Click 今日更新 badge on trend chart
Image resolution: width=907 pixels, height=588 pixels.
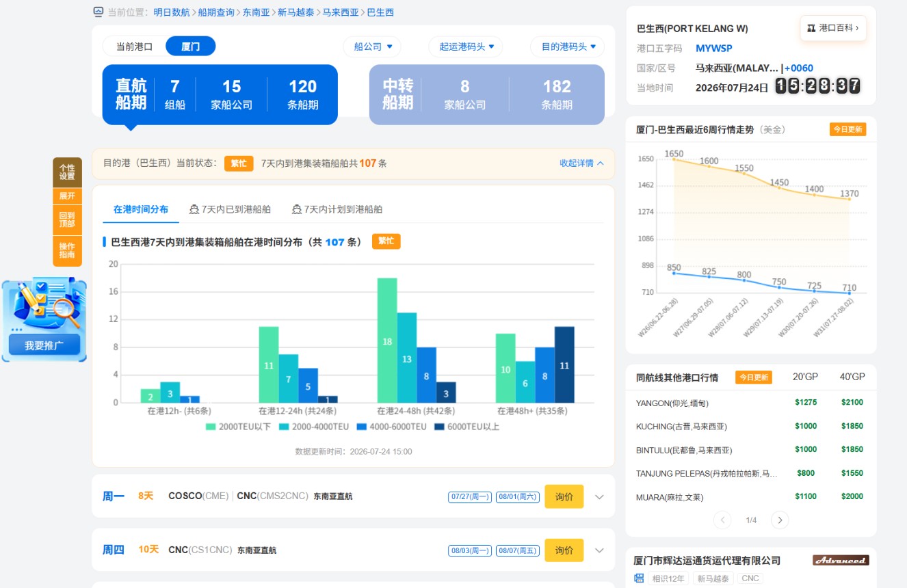pos(847,129)
